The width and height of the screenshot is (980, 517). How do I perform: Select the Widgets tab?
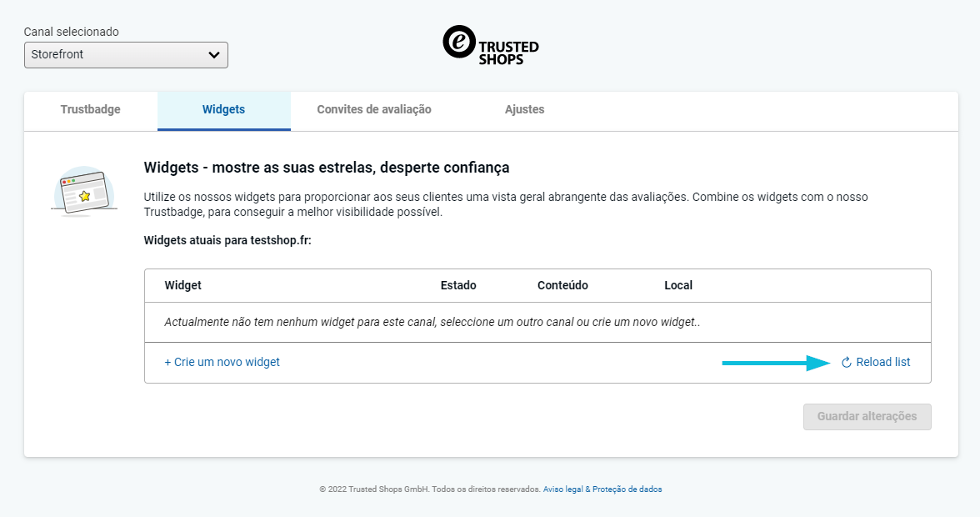tap(223, 110)
